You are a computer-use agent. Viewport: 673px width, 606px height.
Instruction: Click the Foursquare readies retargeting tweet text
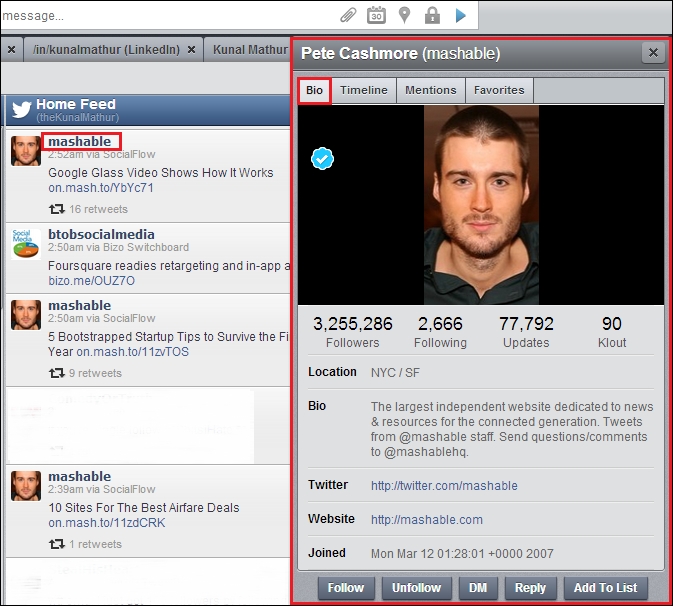[169, 266]
